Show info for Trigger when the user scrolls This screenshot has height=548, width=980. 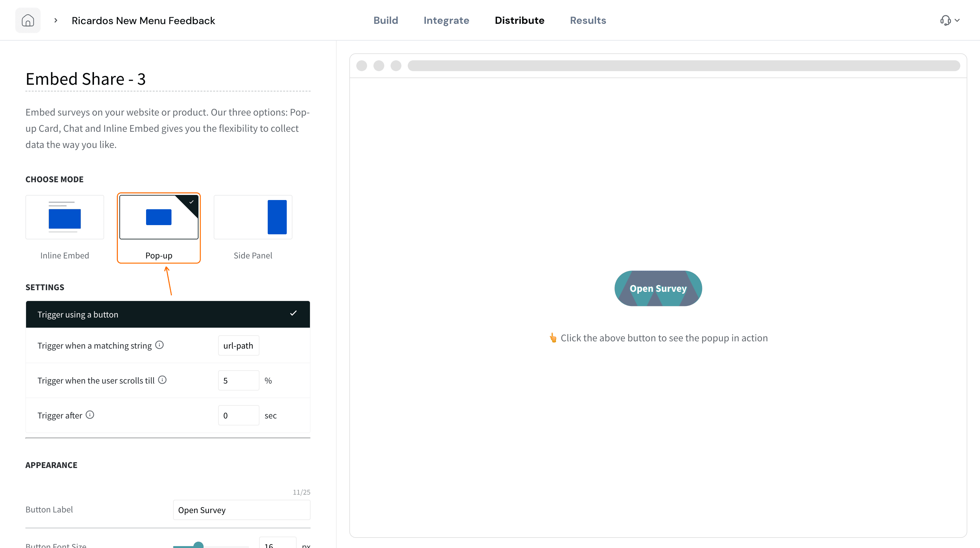click(163, 380)
